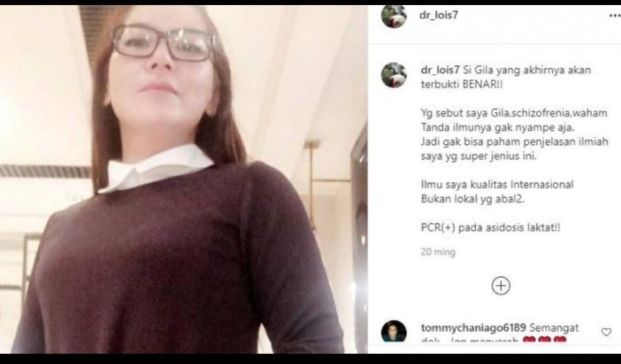Click the line "Ilmu saya kualitas Internasional"
621x364 pixels.
pos(497,185)
